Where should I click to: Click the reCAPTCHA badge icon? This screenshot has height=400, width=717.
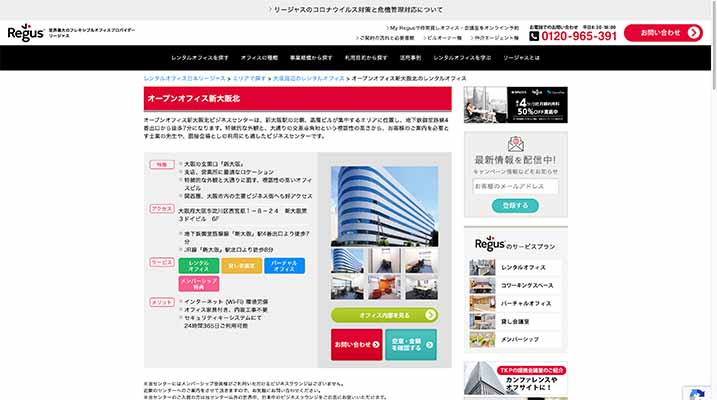coord(696,395)
